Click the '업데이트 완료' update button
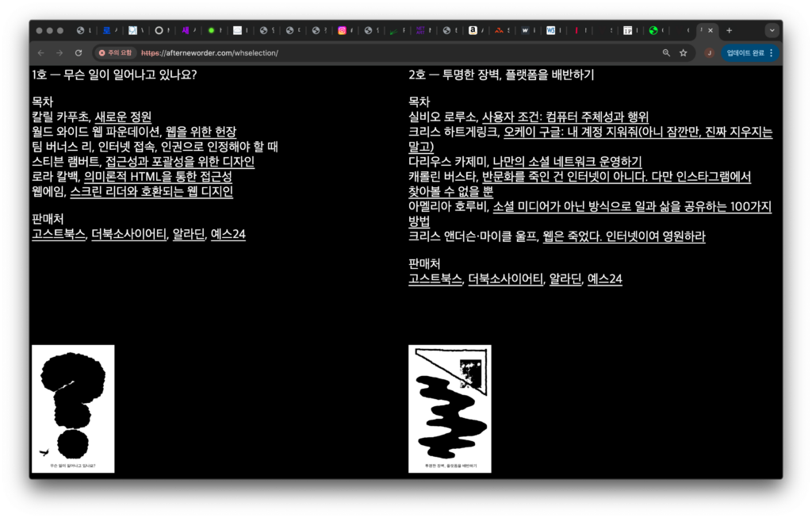 [x=750, y=53]
